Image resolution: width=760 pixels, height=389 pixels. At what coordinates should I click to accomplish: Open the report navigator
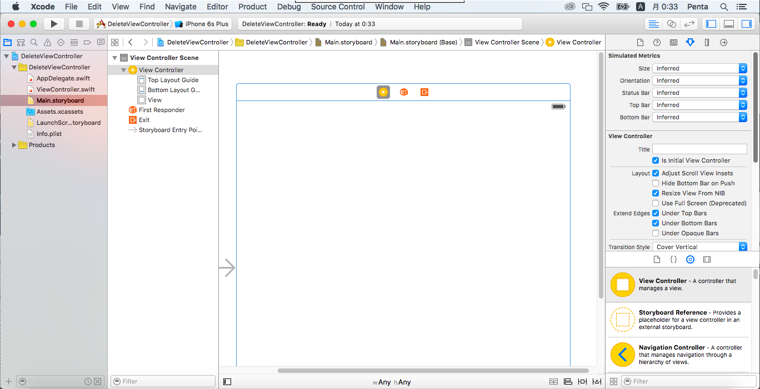101,42
